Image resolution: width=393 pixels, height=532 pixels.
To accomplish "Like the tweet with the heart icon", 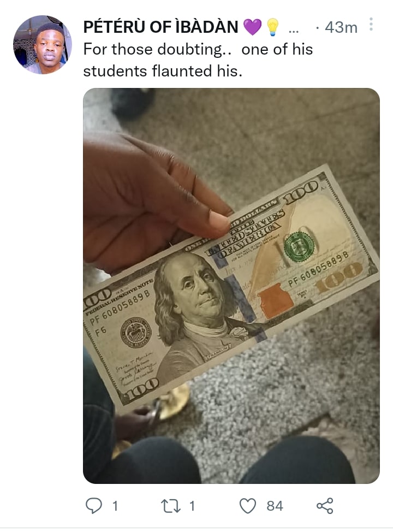I will 248,506.
